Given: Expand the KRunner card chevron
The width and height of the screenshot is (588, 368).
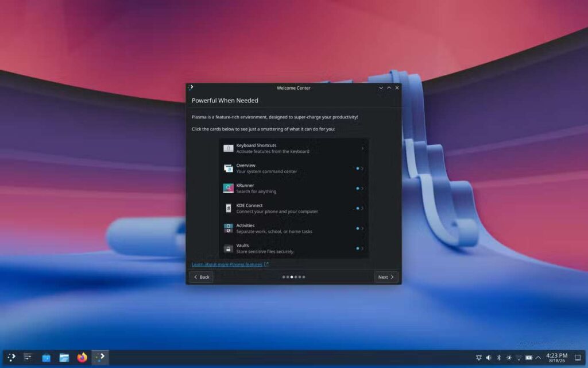Looking at the screenshot, I should 362,188.
